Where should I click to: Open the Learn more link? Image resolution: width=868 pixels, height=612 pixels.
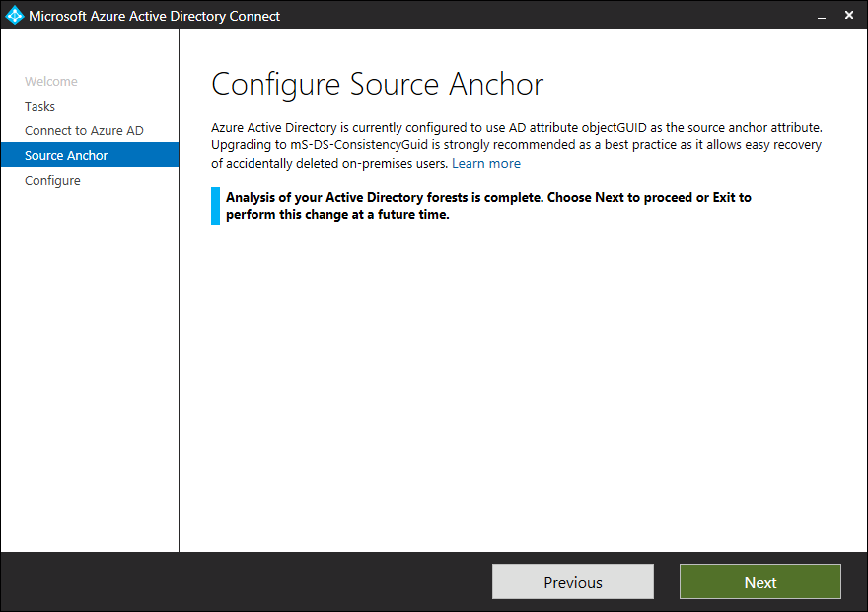pyautogui.click(x=485, y=163)
